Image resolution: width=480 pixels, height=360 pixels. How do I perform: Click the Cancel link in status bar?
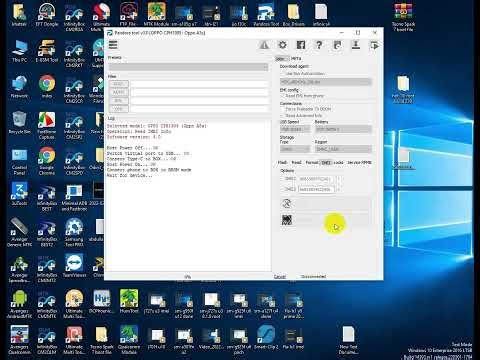coord(280,277)
